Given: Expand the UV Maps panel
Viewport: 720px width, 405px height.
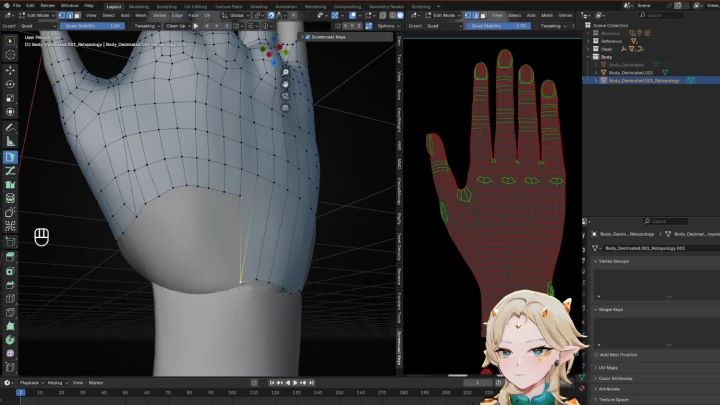Looking at the screenshot, I should pyautogui.click(x=608, y=368).
